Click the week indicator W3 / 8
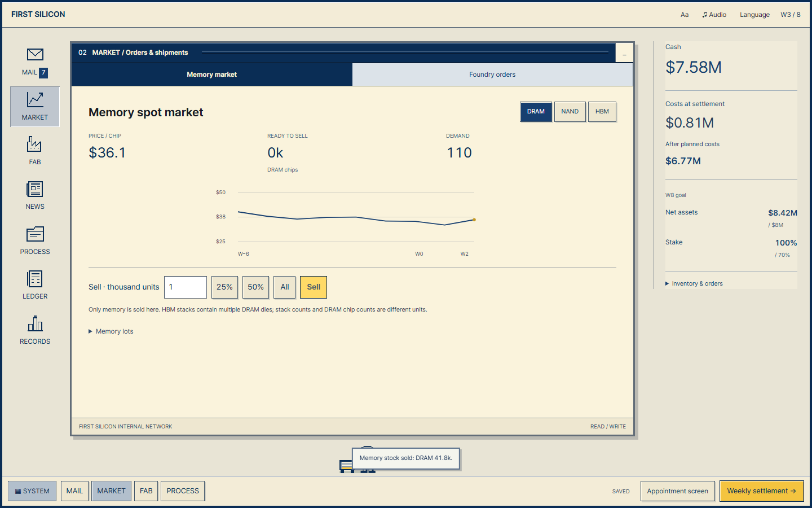Image resolution: width=812 pixels, height=508 pixels. coord(791,15)
